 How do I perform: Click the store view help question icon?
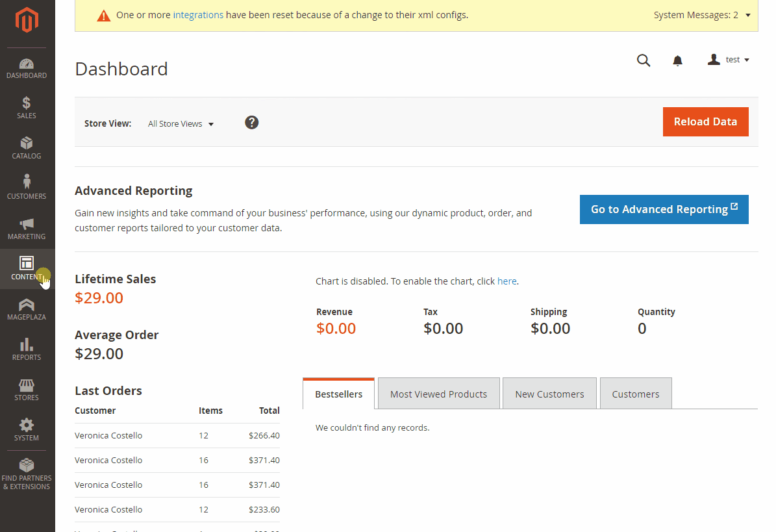(252, 122)
